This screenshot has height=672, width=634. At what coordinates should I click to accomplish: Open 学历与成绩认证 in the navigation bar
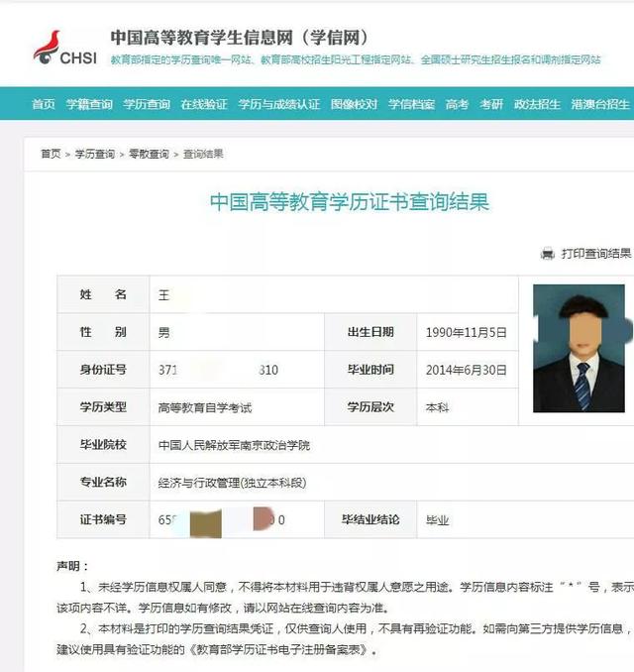[279, 104]
